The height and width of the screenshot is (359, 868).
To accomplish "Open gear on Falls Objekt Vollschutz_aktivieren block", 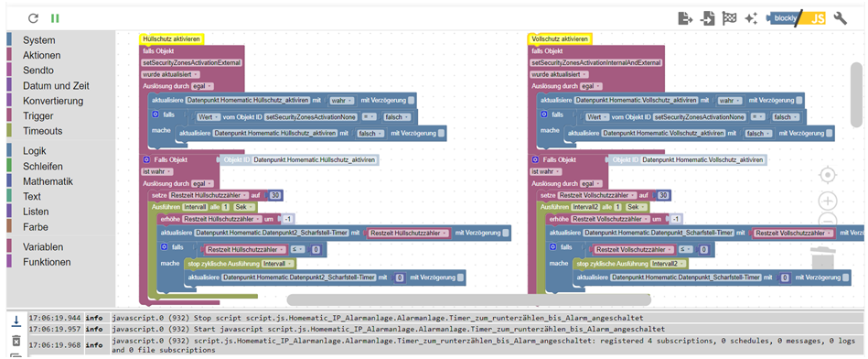I will (535, 159).
